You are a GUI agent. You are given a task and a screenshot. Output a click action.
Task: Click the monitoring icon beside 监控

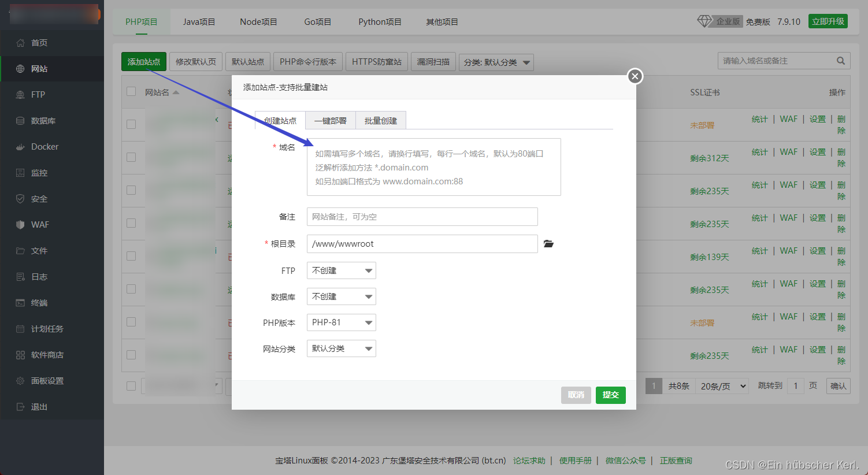point(20,173)
